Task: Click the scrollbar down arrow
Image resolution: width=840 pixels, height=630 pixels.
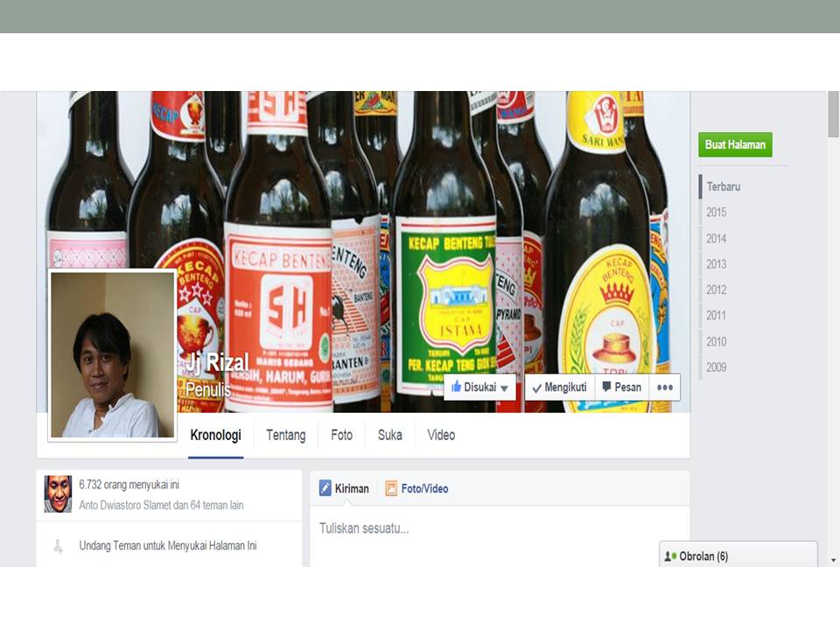Action: pyautogui.click(x=834, y=560)
